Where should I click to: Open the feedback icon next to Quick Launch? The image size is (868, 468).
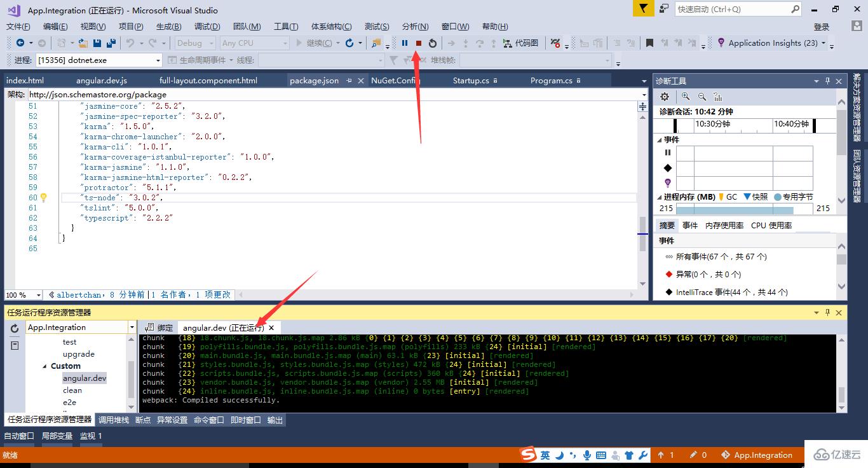point(664,8)
